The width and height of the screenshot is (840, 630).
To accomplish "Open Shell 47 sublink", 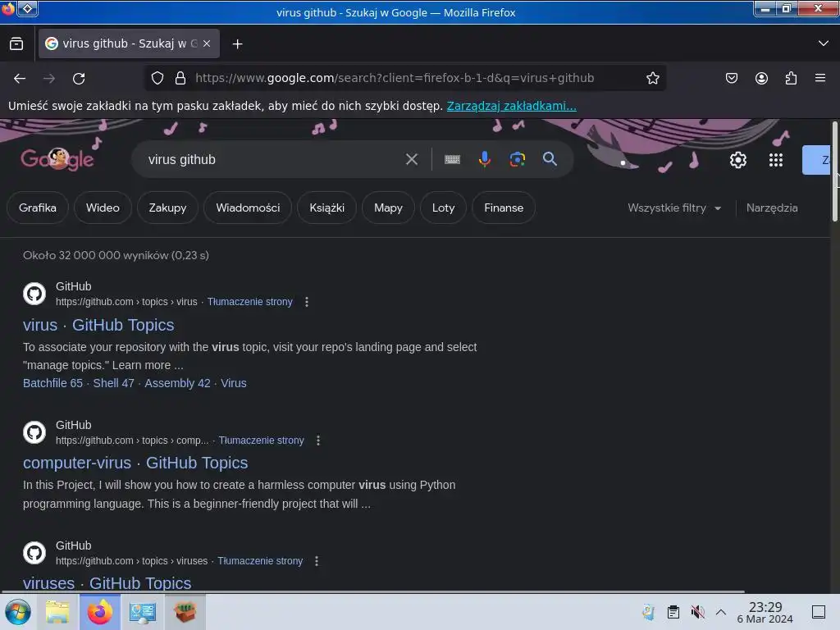I will [x=113, y=383].
